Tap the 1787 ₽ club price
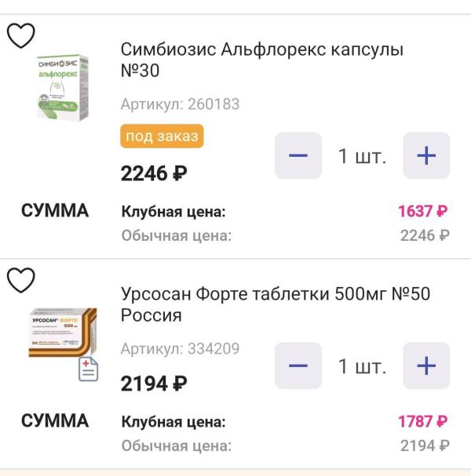The height and width of the screenshot is (476, 471). [422, 422]
